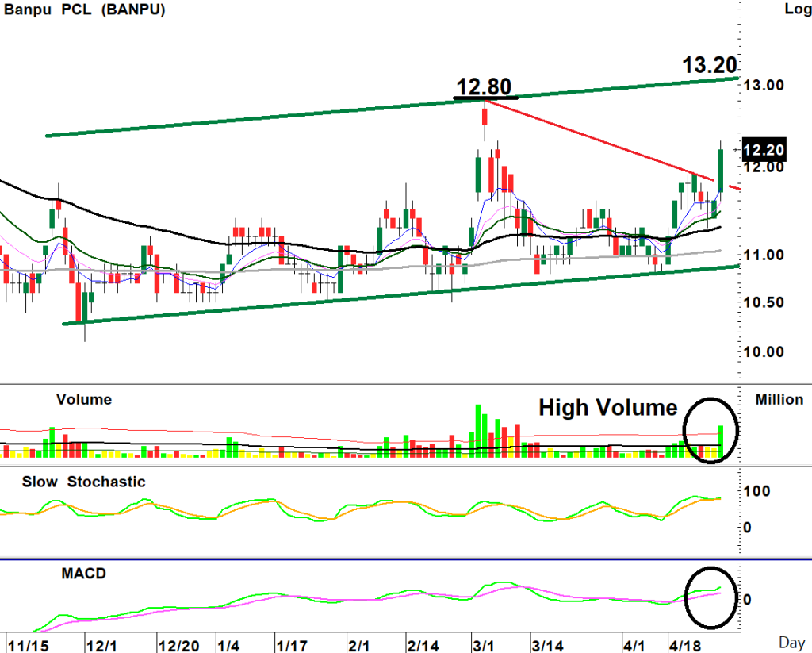This screenshot has width=812, height=653.
Task: Click the 10.50 price axis label
Action: click(764, 302)
